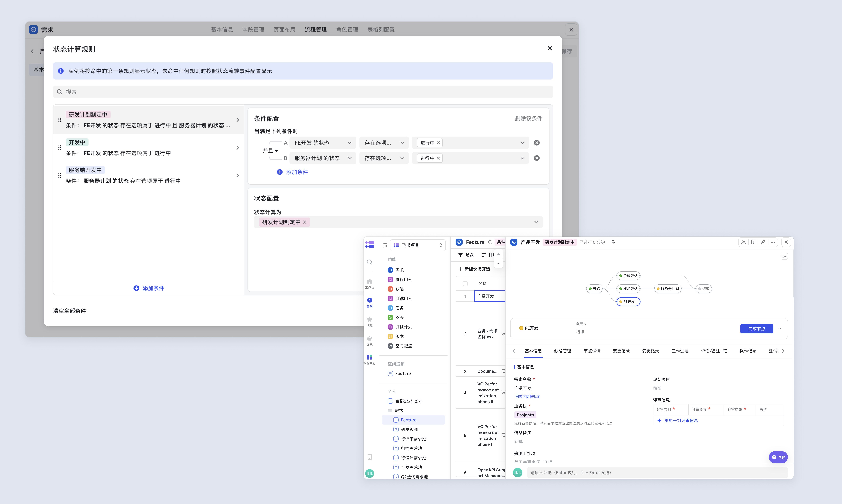Open the 模板中心 template center icon
842x504 pixels.
[369, 359]
